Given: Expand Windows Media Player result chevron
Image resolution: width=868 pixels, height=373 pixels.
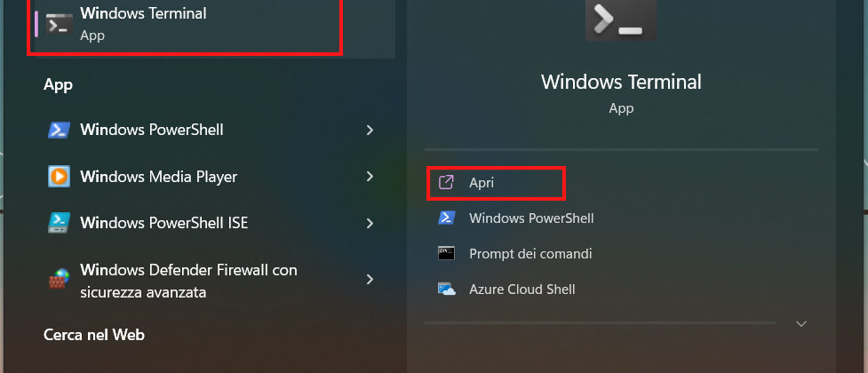Looking at the screenshot, I should (x=370, y=177).
